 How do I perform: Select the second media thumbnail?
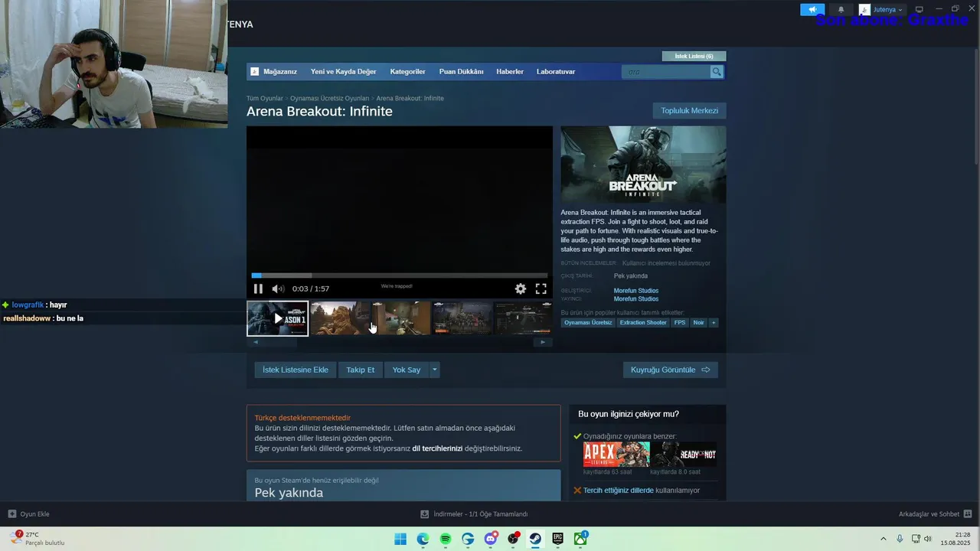[x=340, y=318]
